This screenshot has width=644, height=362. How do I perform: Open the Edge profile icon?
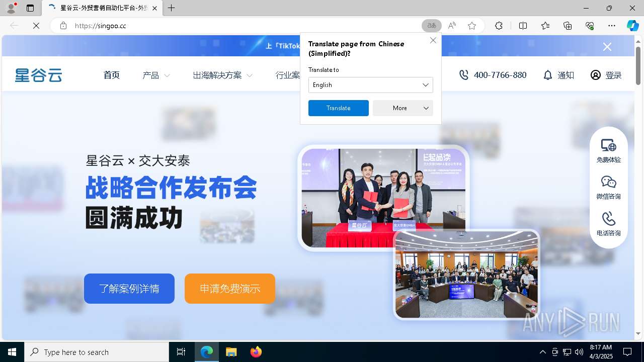11,8
